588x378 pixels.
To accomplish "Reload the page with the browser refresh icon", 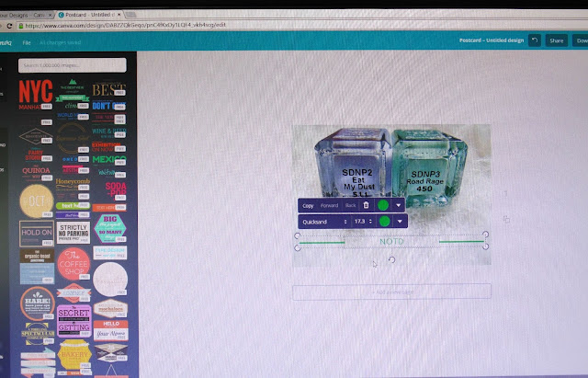I will pos(9,26).
